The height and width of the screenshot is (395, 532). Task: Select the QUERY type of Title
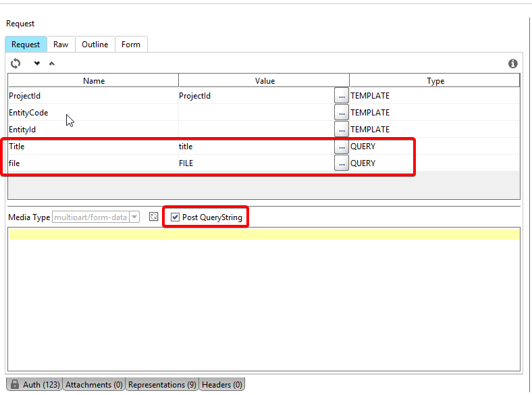click(x=363, y=147)
